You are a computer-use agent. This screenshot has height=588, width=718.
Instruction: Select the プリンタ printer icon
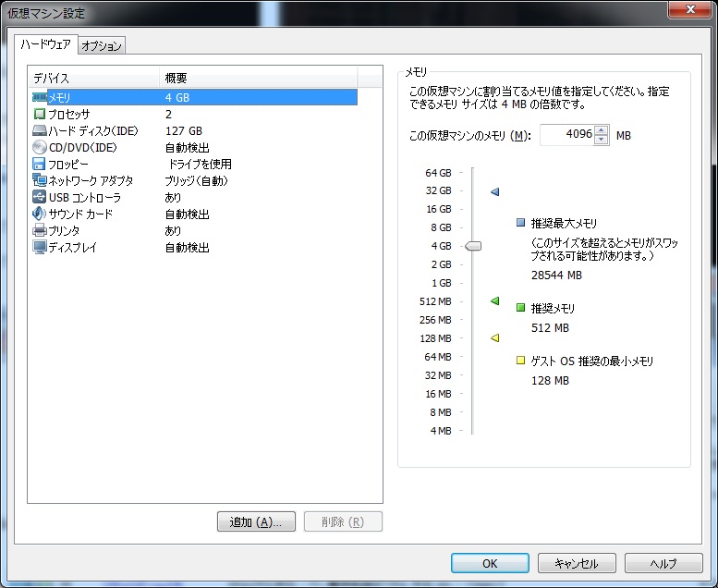click(40, 230)
